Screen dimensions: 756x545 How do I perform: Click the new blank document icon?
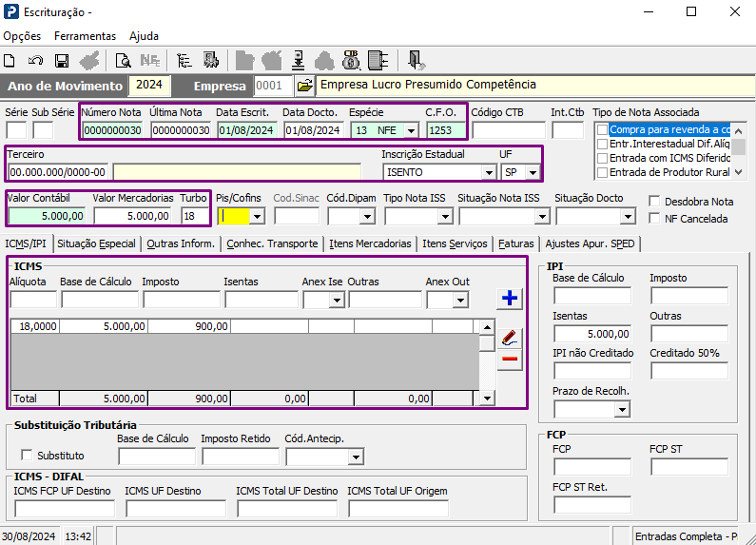click(x=10, y=61)
